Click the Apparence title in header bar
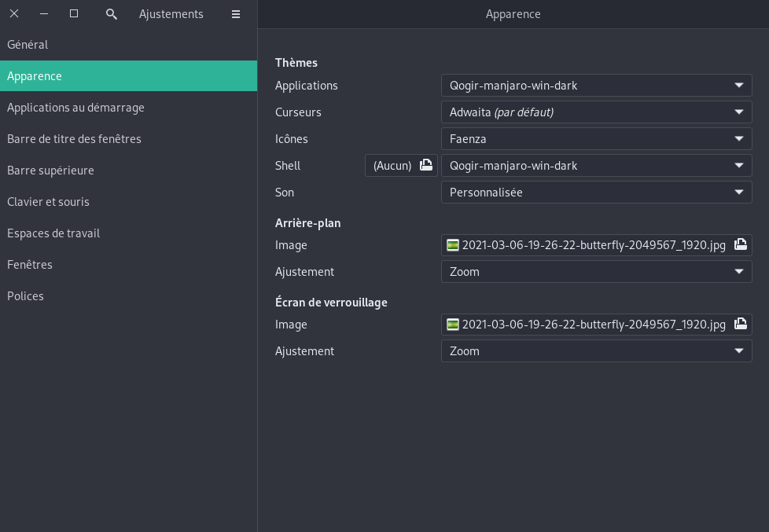The height and width of the screenshot is (532, 769). click(513, 14)
